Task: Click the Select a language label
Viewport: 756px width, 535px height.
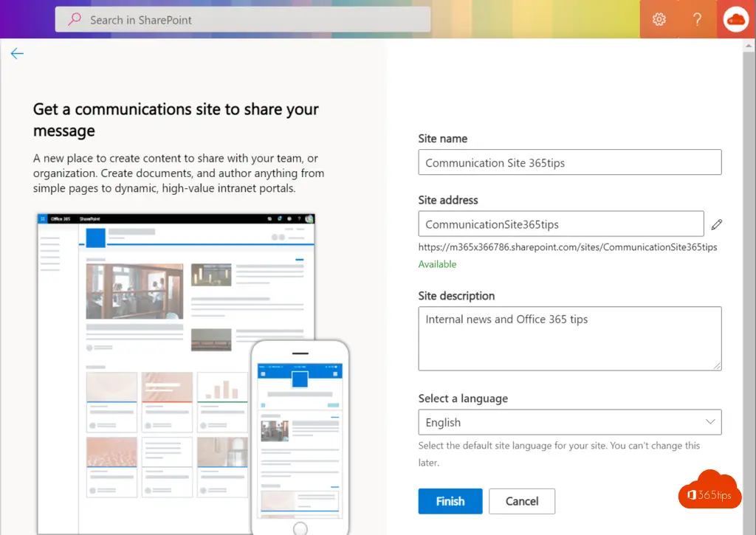Action: click(x=463, y=398)
